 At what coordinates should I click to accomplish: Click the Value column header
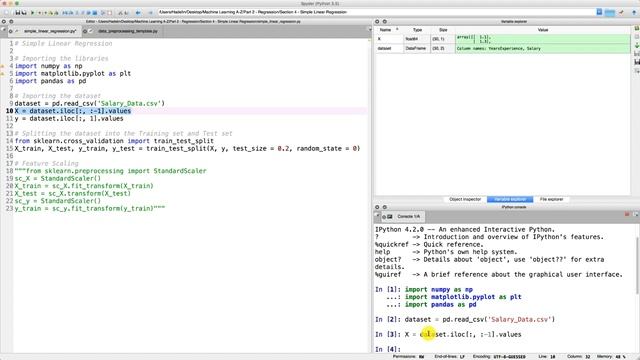click(543, 30)
